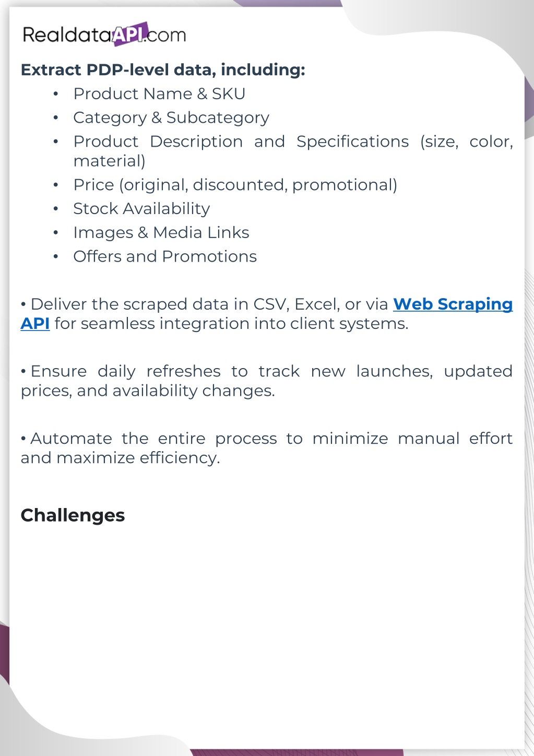Click the word 'material)' in the list
The width and height of the screenshot is (534, 756).
point(109,161)
